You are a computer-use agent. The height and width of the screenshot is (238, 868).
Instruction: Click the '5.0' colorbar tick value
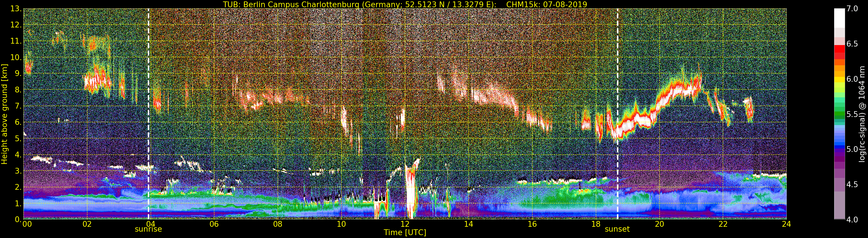click(x=852, y=149)
